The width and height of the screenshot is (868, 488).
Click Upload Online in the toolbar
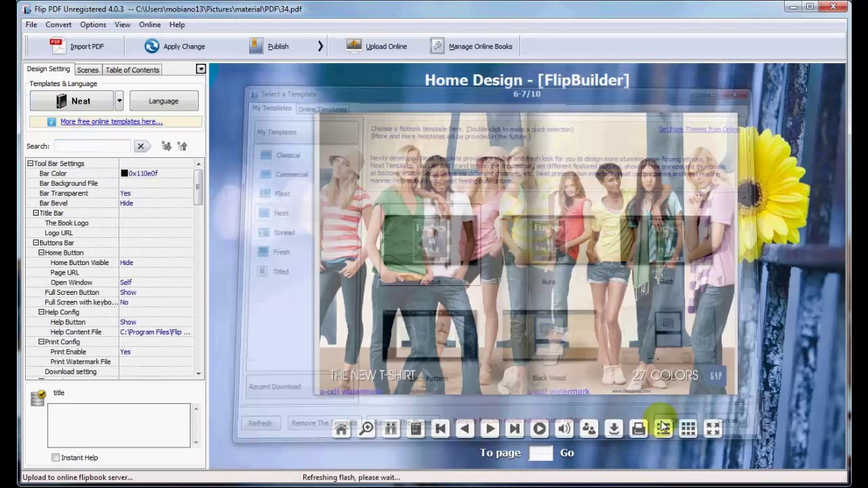[376, 46]
